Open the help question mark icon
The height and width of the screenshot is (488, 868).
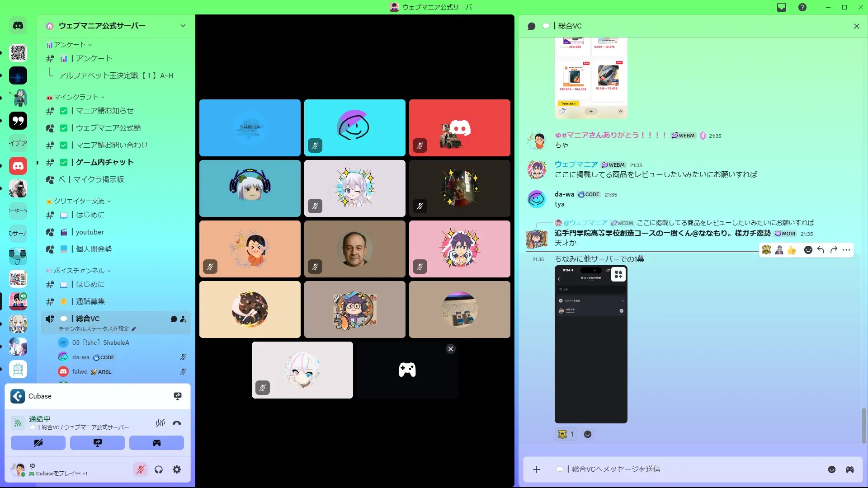[x=802, y=7]
